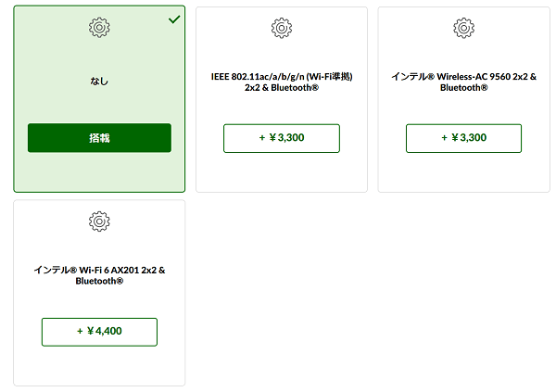Add IEEE 802.11ac option for +¥3,300
Viewport: 556px width, 392px height.
coord(282,138)
